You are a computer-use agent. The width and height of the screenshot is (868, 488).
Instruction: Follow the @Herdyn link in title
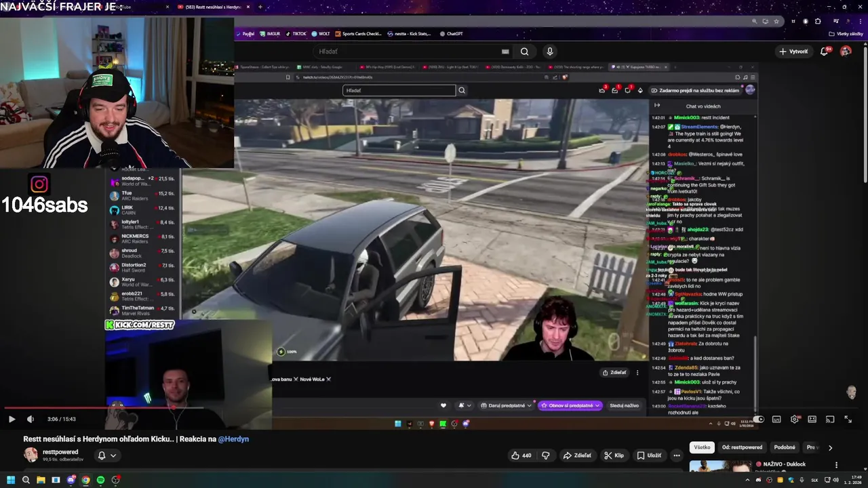233,439
